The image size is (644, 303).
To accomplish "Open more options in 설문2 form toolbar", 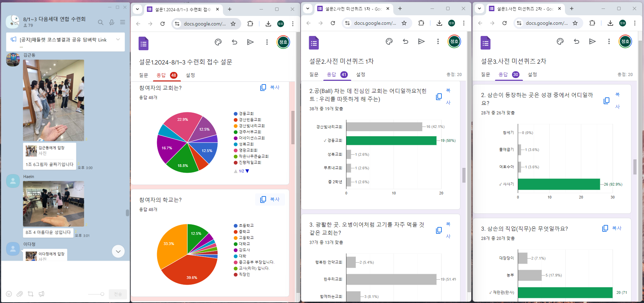I will click(x=438, y=41).
